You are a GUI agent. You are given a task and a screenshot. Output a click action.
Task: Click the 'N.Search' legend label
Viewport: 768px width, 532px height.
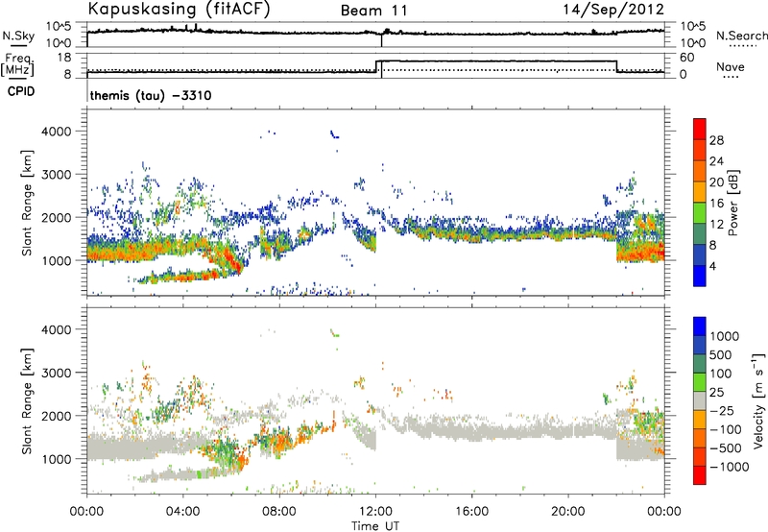click(x=742, y=36)
